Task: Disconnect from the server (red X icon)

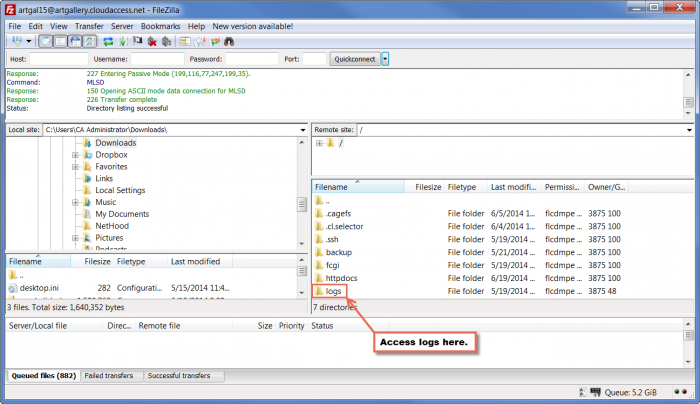Action: [152, 42]
